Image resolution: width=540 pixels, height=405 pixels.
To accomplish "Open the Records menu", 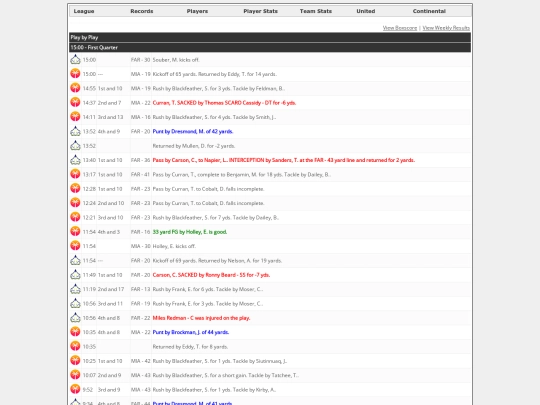I will tap(142, 11).
